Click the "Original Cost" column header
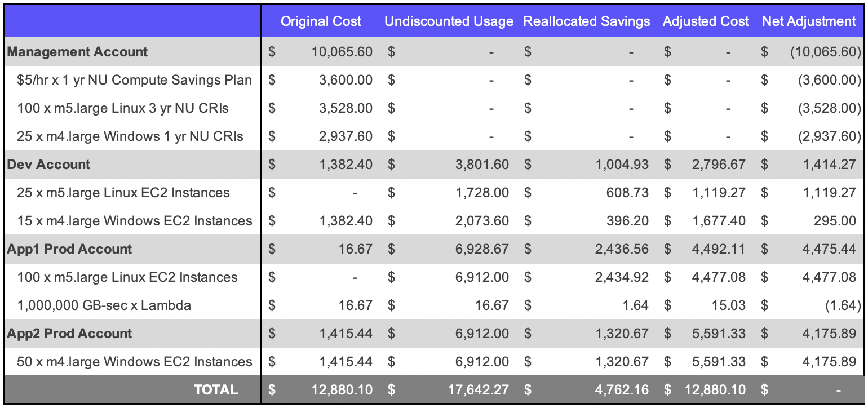Viewport: 868px width, 408px height. (321, 22)
